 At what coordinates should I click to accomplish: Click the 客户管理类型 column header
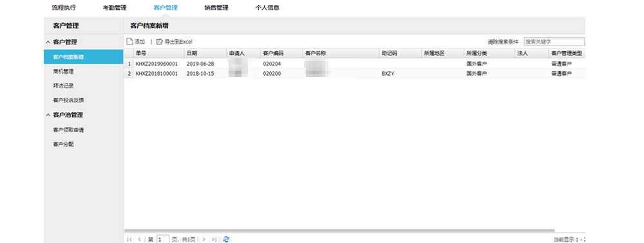click(567, 54)
